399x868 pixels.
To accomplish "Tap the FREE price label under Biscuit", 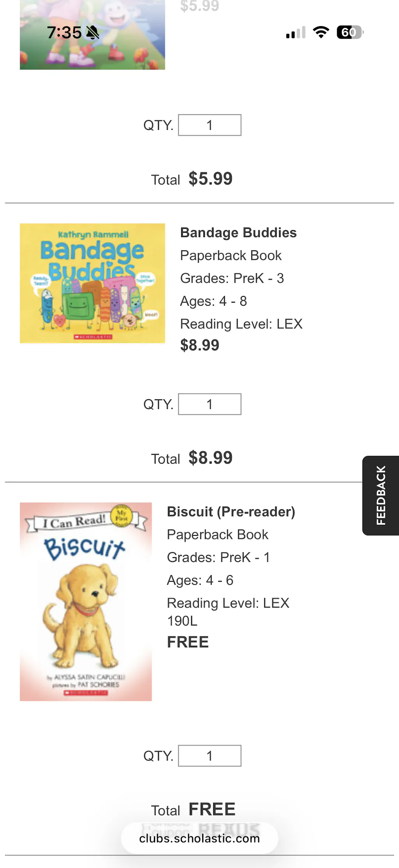I will (188, 642).
